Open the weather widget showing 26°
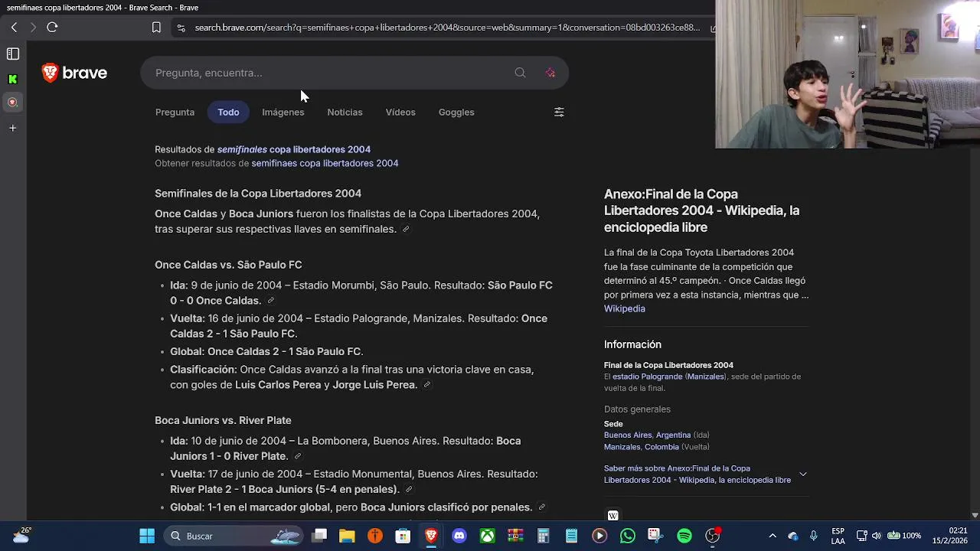The height and width of the screenshot is (551, 980). 21,535
